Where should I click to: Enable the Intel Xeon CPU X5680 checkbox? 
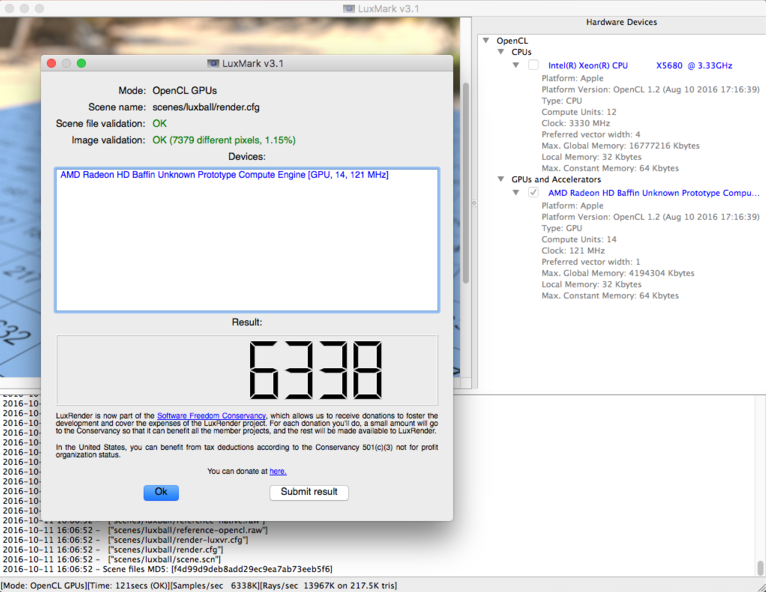pyautogui.click(x=533, y=65)
